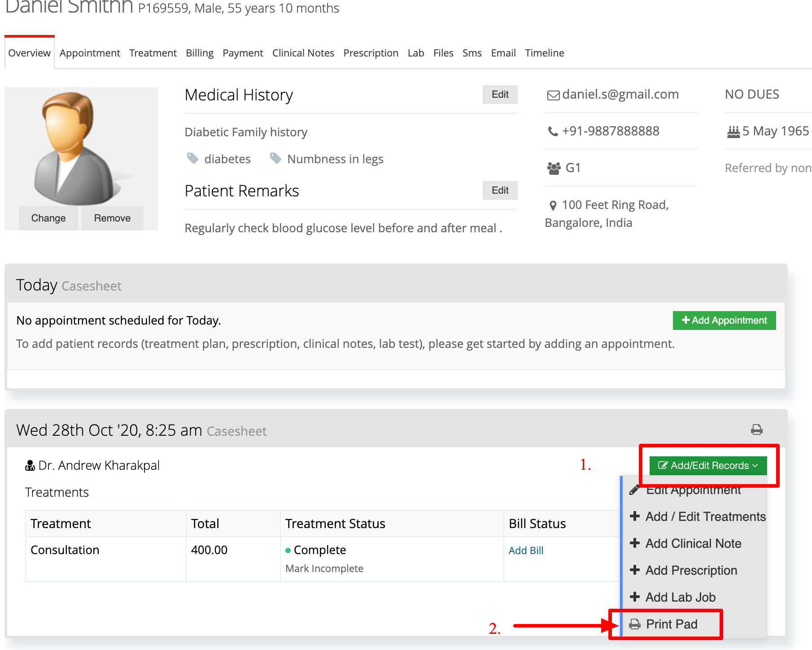This screenshot has height=650, width=812.
Task: Click the patient profile photo
Action: point(81,148)
